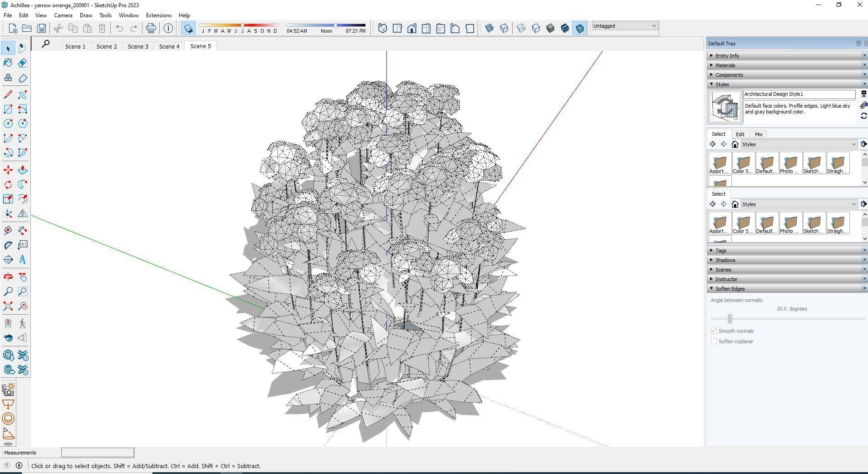Pick the Paint Bucket tool
The width and height of the screenshot is (868, 474).
8,63
